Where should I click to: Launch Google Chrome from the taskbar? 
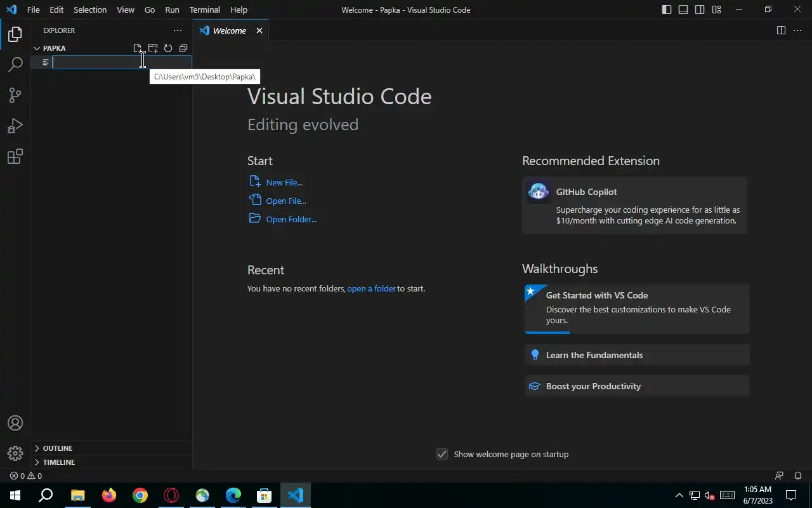[x=140, y=495]
